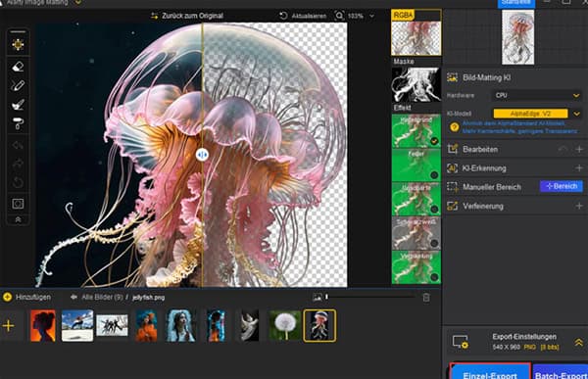Toggle the Feder effect circle checkbox
The width and height of the screenshot is (588, 379).
pos(434,175)
